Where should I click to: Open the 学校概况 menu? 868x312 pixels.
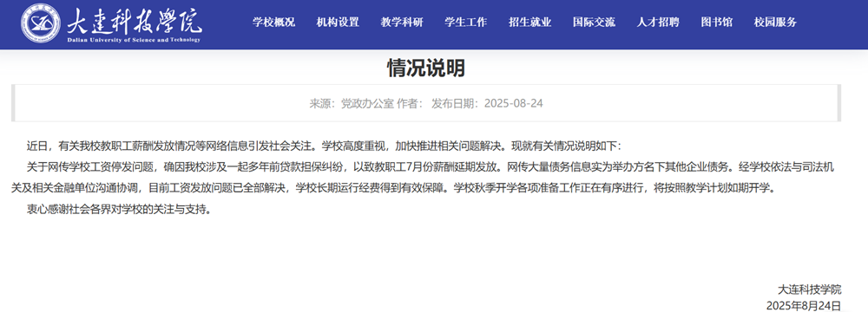point(274,23)
